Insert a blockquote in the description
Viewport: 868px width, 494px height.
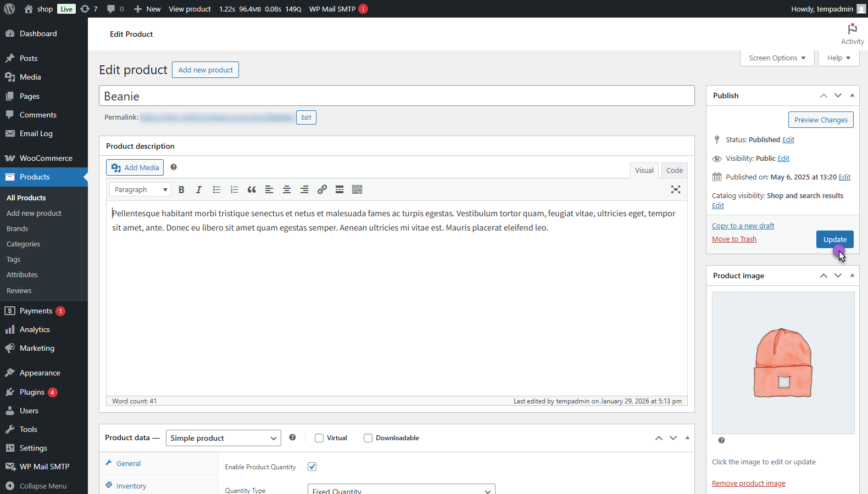click(252, 189)
